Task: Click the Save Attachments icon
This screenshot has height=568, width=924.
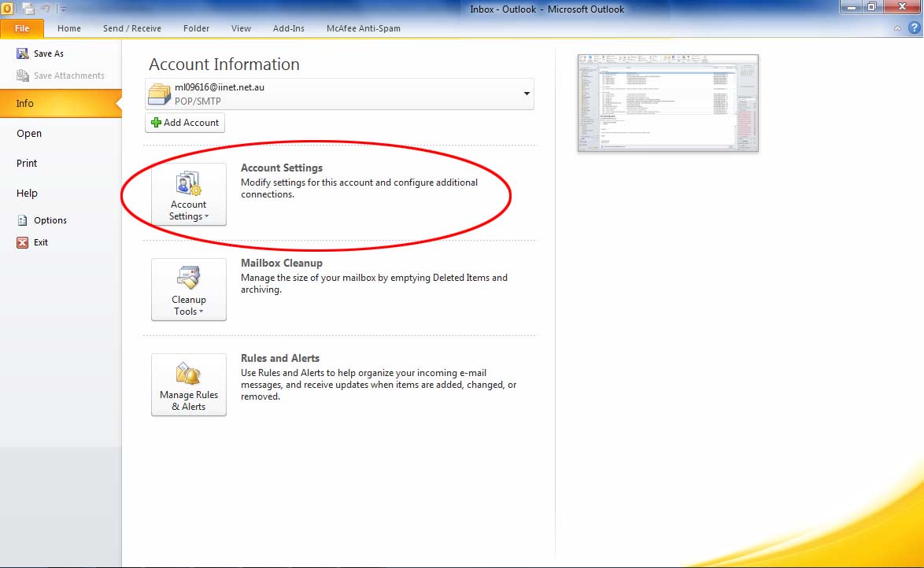Action: click(22, 76)
